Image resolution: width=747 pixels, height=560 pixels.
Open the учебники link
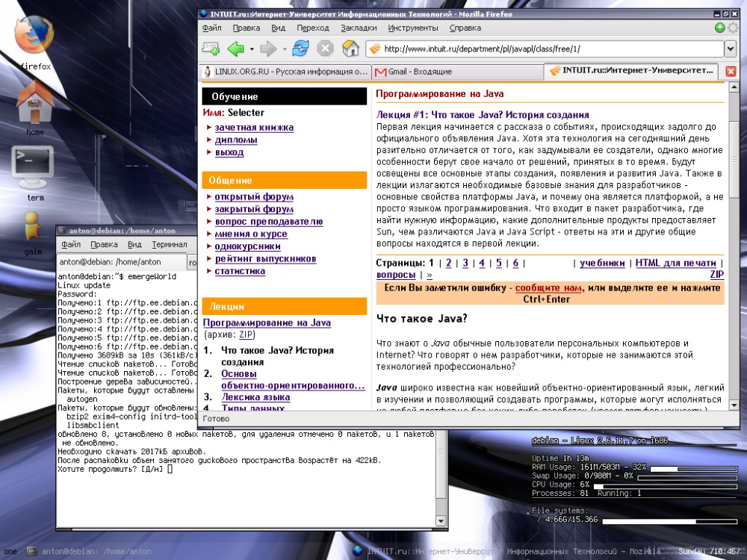(602, 263)
